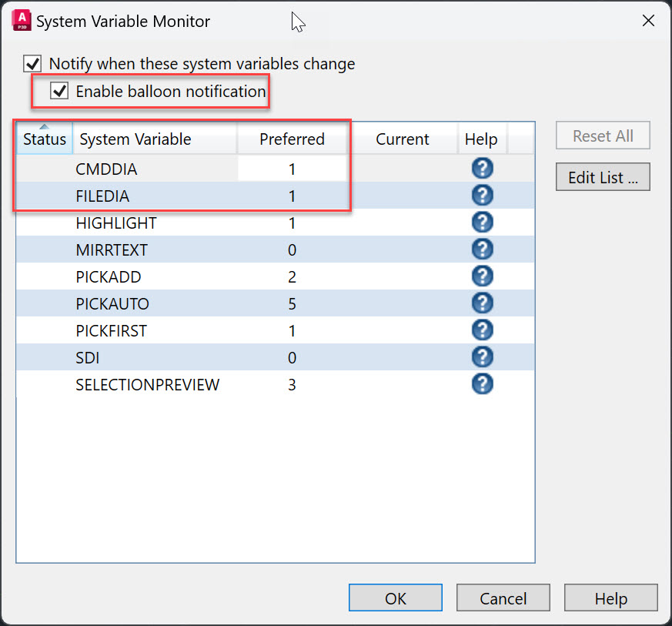Open help for PICKFIRST variable
The height and width of the screenshot is (626, 672).
(x=483, y=330)
